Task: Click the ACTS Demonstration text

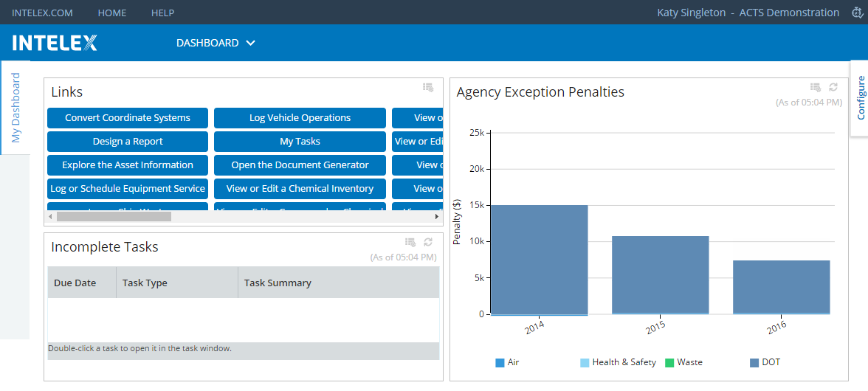Action: pos(789,12)
